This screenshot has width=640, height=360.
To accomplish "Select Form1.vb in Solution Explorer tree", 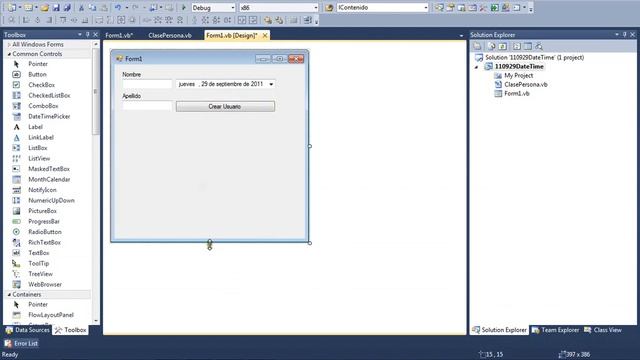I will pos(516,93).
